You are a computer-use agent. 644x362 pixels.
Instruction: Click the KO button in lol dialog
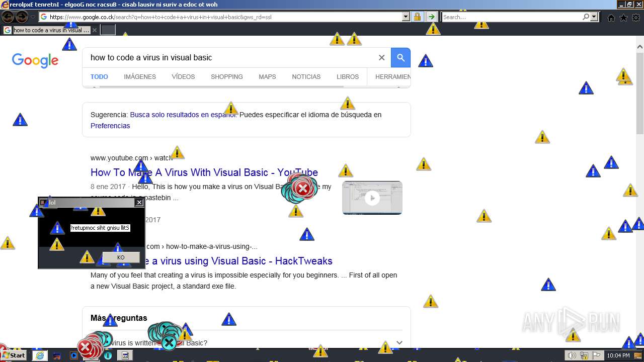tap(121, 257)
